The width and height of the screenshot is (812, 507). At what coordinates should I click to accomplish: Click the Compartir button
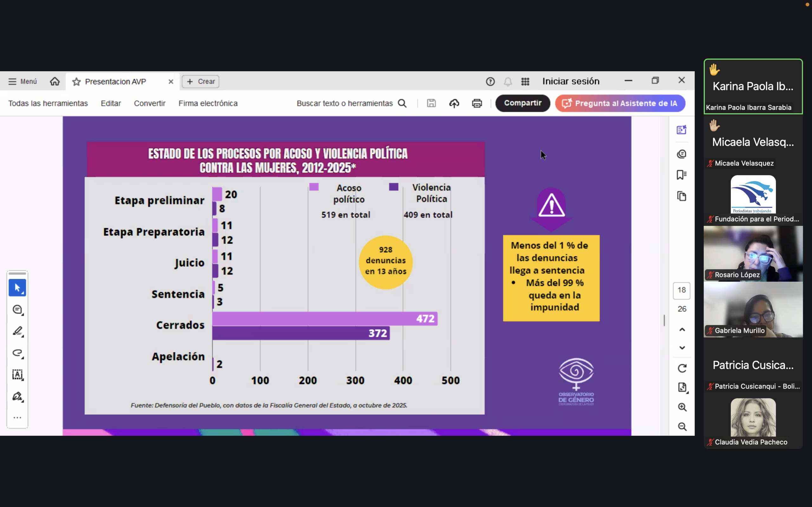pos(522,103)
